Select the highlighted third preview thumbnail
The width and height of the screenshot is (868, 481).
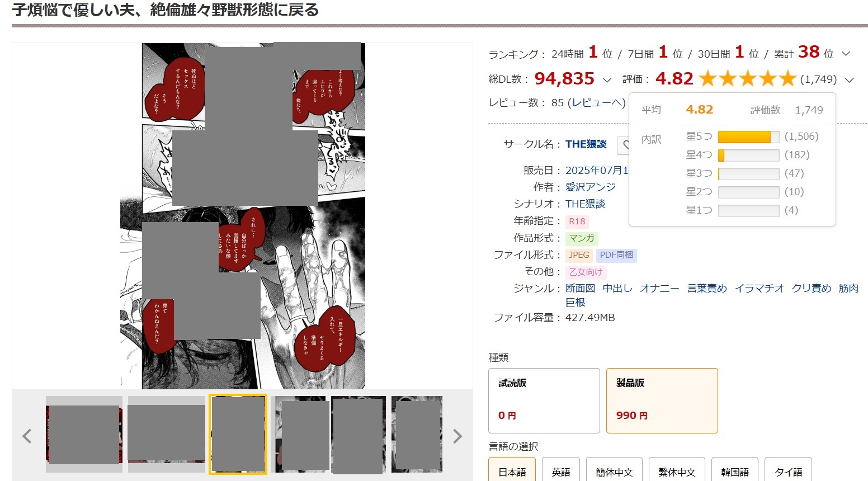(x=238, y=434)
